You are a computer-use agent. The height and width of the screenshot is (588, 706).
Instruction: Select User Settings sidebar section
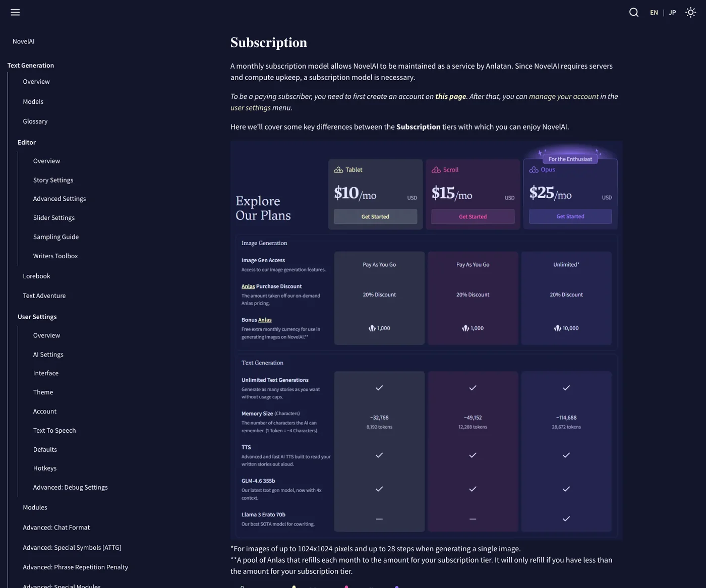click(x=37, y=317)
